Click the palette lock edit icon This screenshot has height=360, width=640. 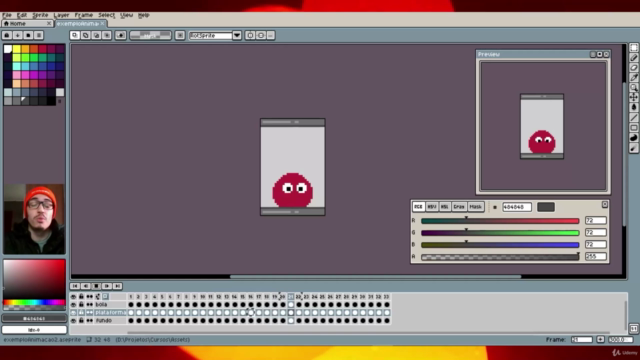(x=7, y=36)
